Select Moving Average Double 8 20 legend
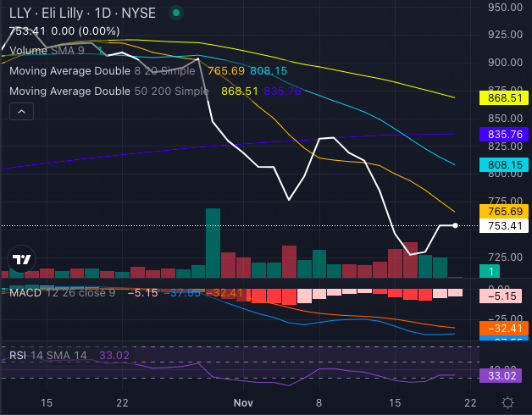 106,70
